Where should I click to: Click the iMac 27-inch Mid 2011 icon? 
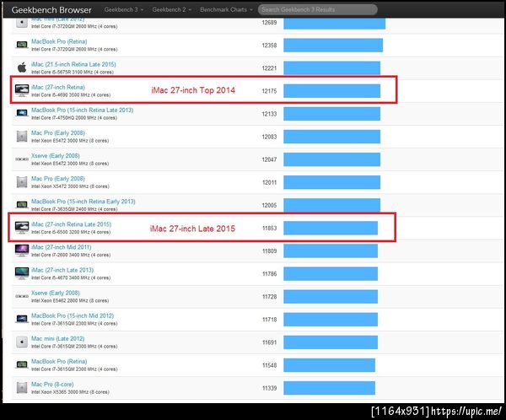tap(22, 250)
